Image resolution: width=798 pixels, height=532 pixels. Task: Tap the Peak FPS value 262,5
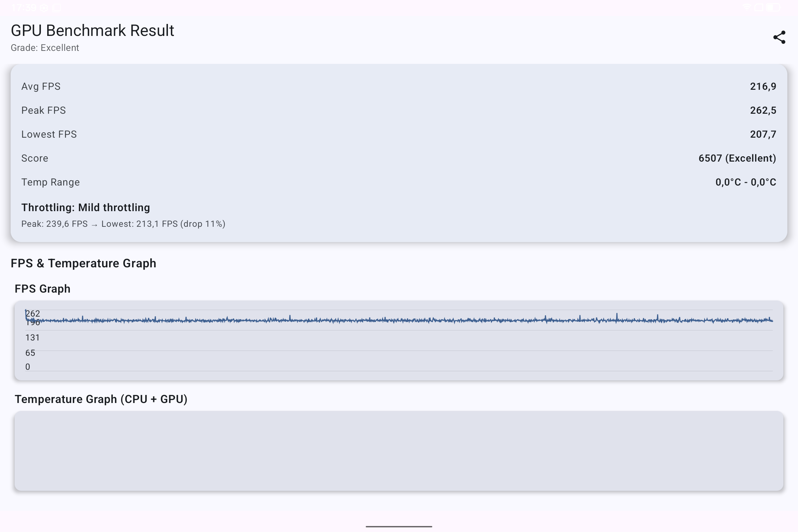click(x=763, y=110)
